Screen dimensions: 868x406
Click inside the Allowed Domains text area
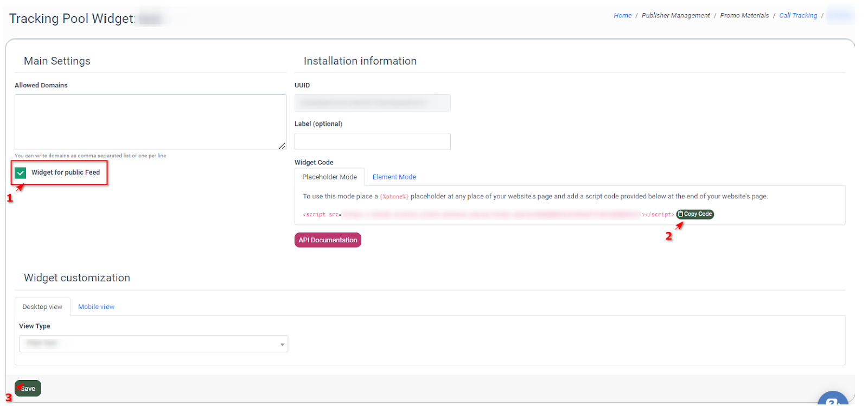[150, 122]
